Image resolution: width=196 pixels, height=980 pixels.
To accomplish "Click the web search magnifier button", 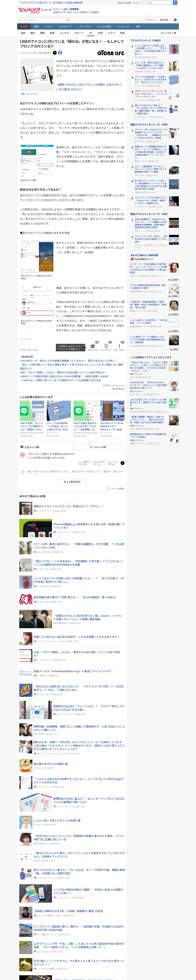I will click(175, 3).
